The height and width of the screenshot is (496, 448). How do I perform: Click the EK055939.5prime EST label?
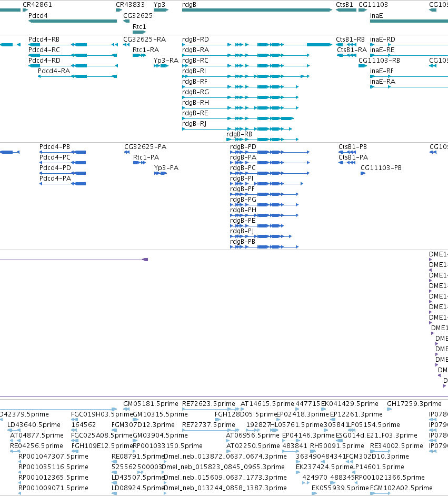[340, 488]
